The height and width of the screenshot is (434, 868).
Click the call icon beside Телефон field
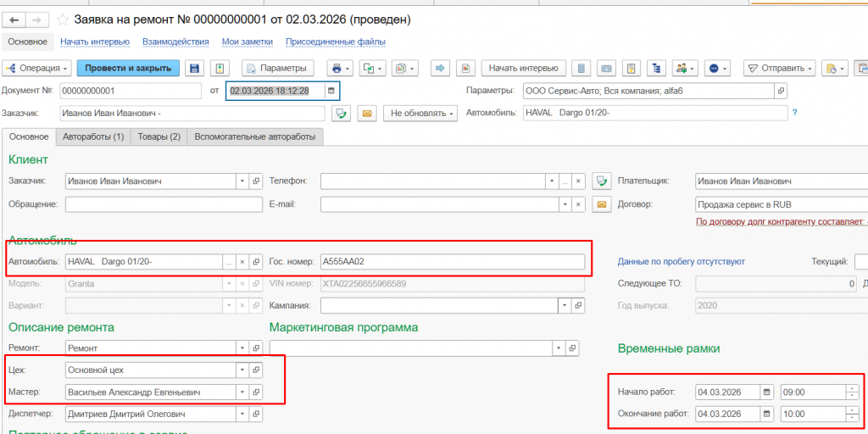(x=601, y=181)
